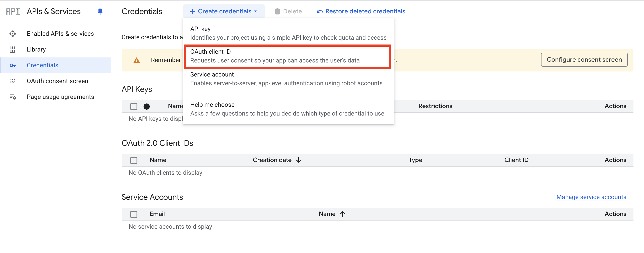Click the OAuth consent screen icon
This screenshot has width=644, height=253.
13,81
